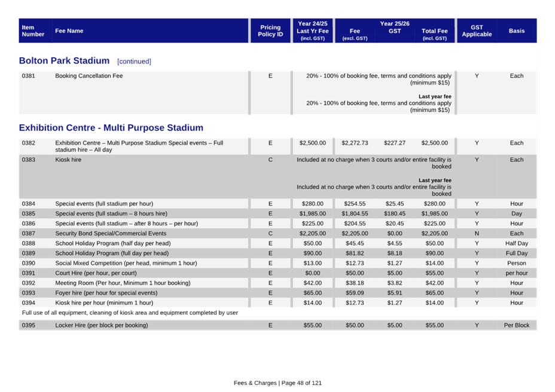Click GST Applicable 'N' in Security Bond row
The height and width of the screenshot is (392, 555).
pos(477,234)
